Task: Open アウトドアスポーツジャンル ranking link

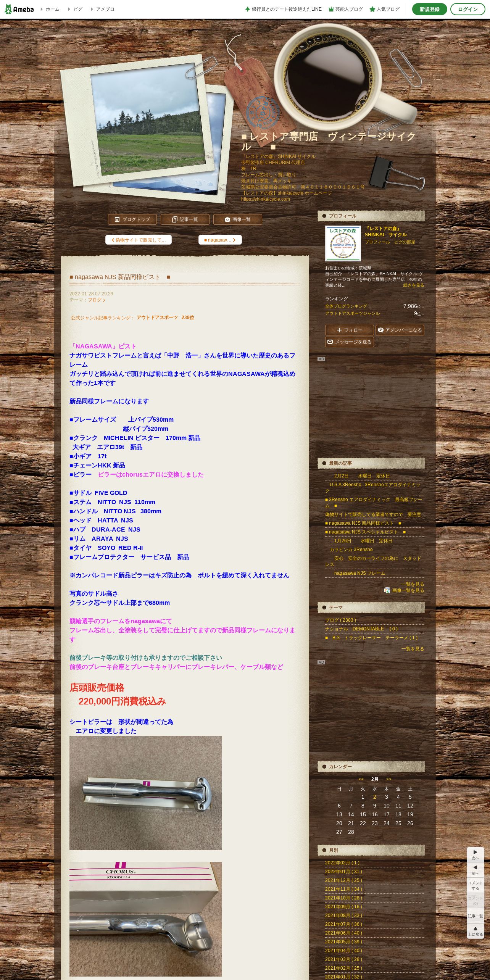Action: 352,313
